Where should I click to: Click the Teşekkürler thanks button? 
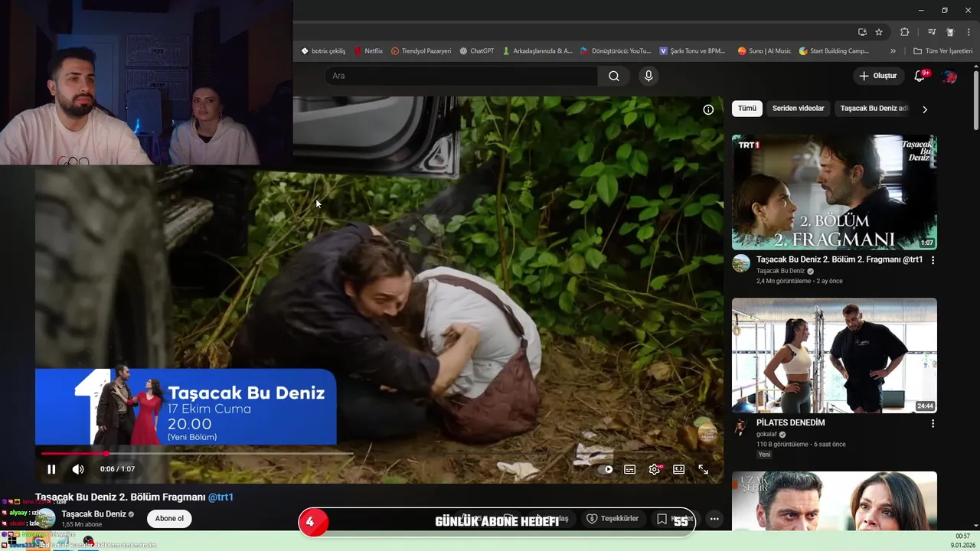(612, 519)
